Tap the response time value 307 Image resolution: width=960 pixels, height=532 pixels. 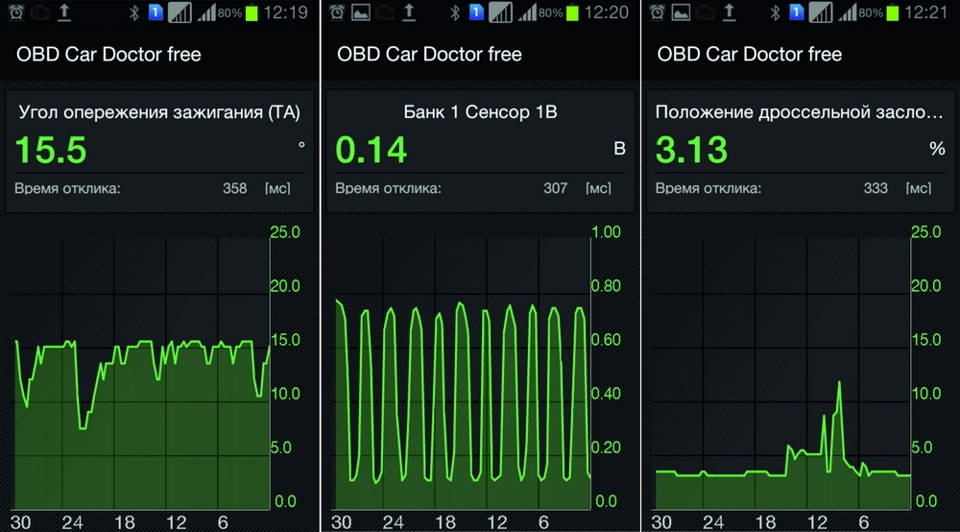click(x=555, y=189)
